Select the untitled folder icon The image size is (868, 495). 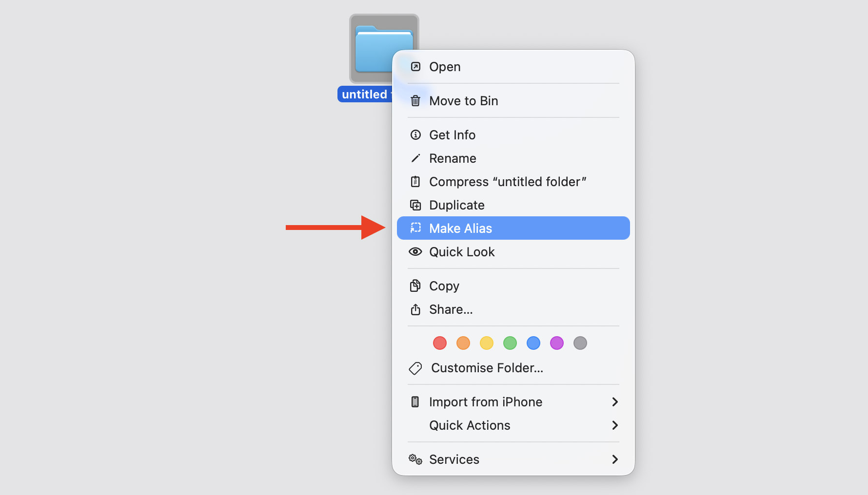[x=384, y=49]
